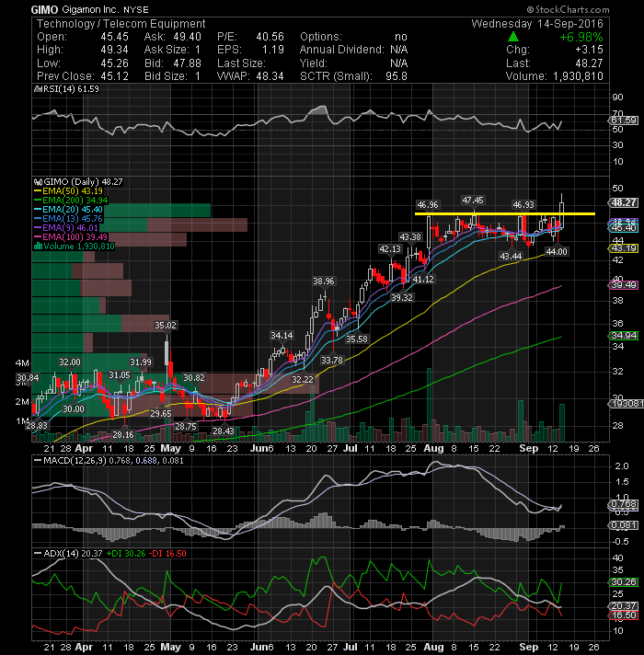644x655 pixels.
Task: Click the SCTR (Small) value 95.8
Action: tap(397, 76)
